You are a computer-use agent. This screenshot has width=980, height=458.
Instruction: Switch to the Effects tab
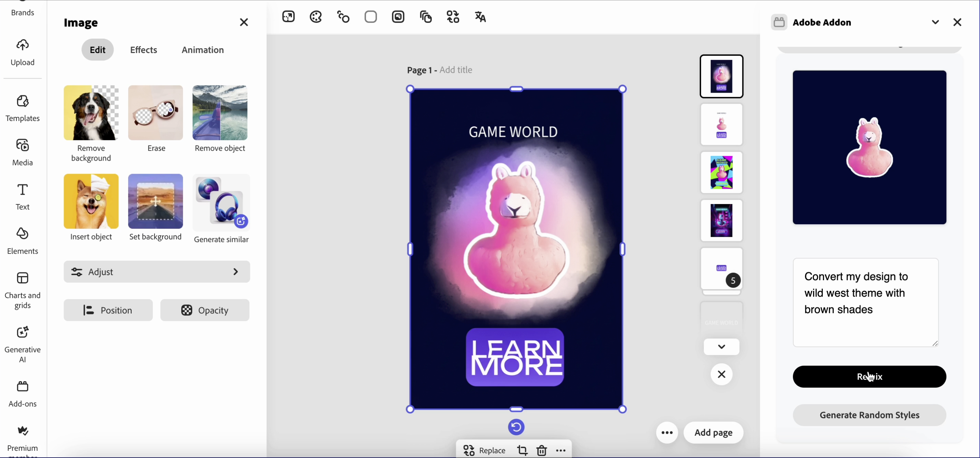pyautogui.click(x=143, y=50)
